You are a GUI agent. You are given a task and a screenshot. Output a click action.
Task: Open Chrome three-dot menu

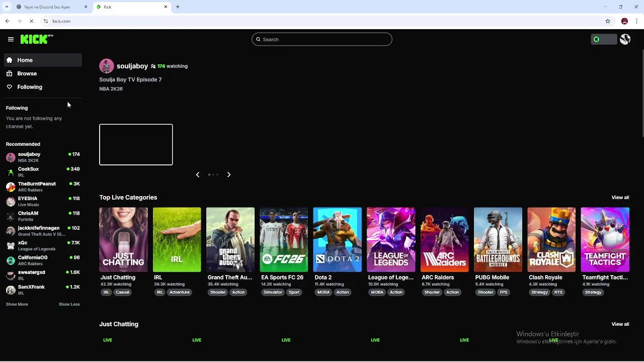click(637, 21)
